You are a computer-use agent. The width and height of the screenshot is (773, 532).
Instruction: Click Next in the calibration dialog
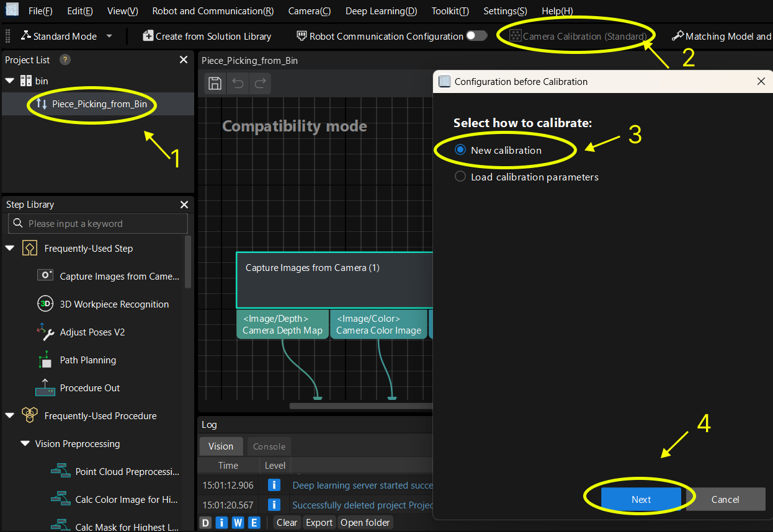click(x=641, y=499)
